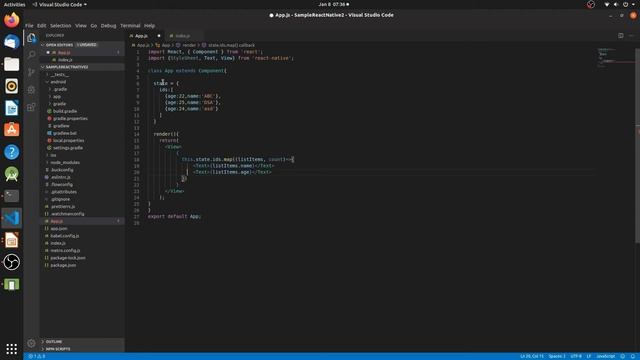Expand the ios folder
The width and height of the screenshot is (640, 360).
tap(53, 155)
